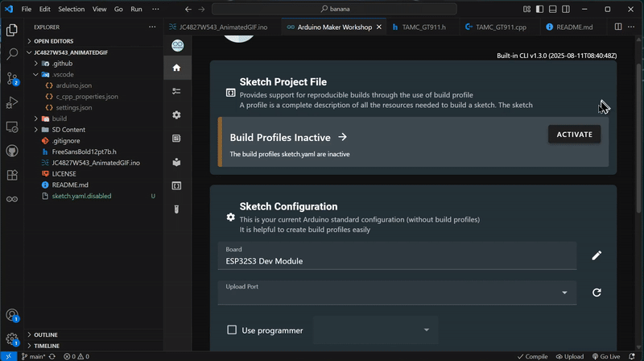
Task: Open the library manager sidebar icon
Action: click(x=176, y=162)
